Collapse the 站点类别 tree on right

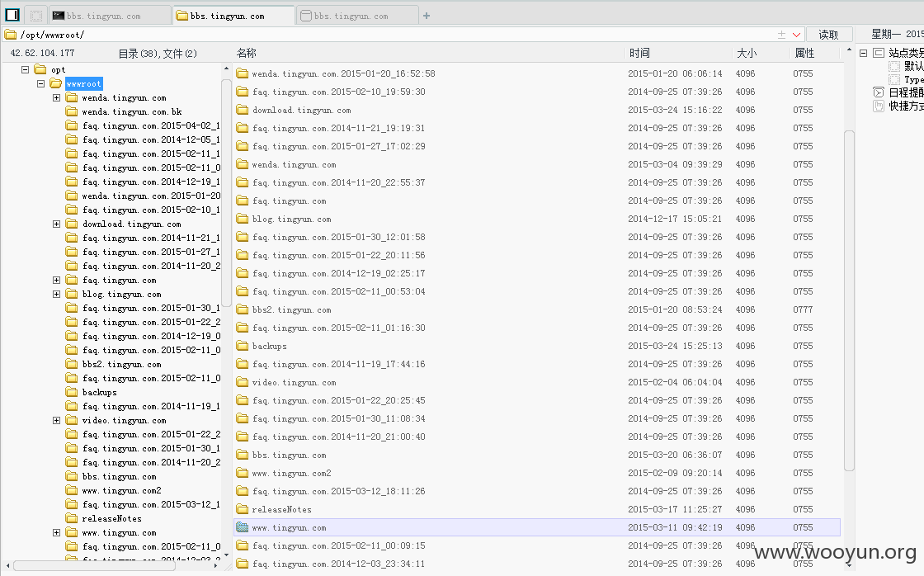(x=863, y=53)
